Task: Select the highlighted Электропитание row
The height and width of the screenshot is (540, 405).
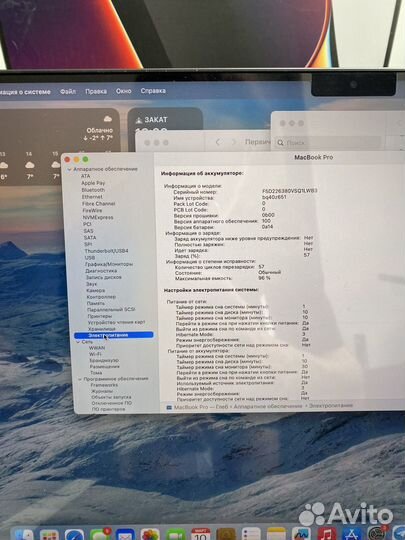Action: click(114, 335)
